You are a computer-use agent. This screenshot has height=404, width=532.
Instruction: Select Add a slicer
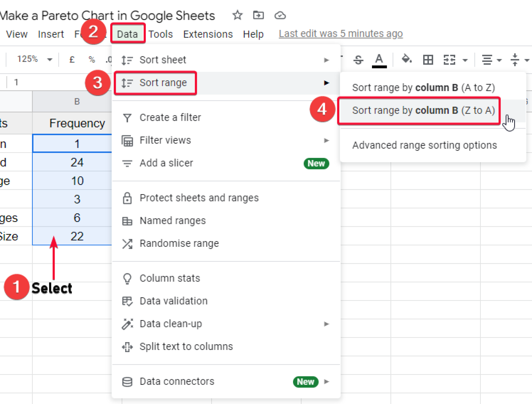[x=226, y=163]
